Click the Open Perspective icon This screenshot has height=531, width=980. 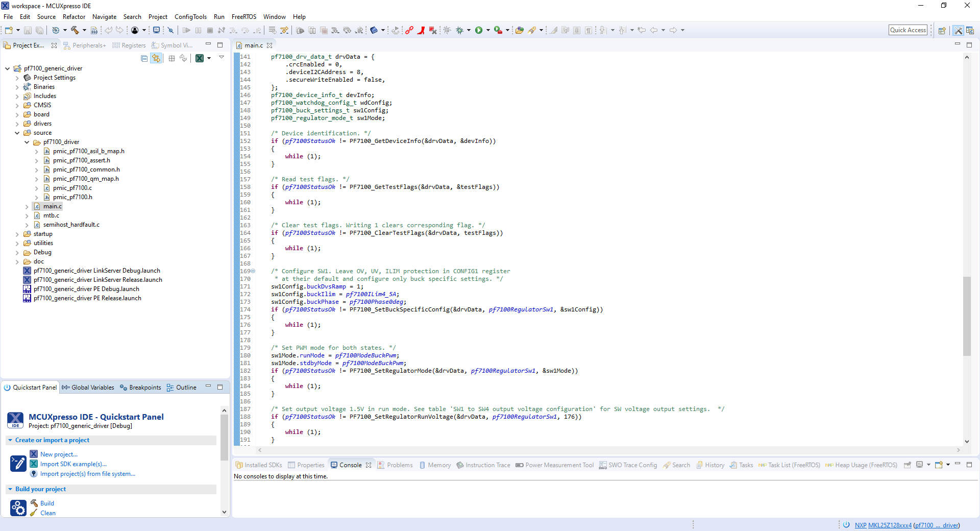[x=942, y=30]
